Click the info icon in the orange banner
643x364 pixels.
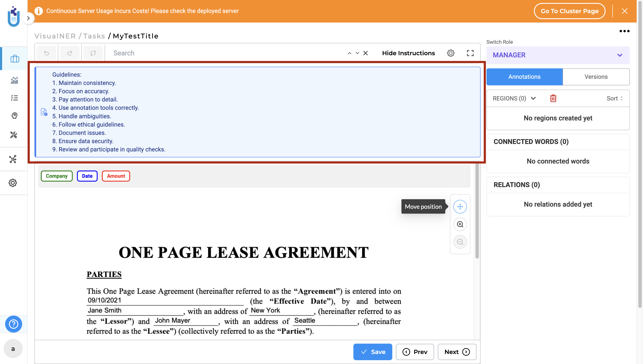38,11
